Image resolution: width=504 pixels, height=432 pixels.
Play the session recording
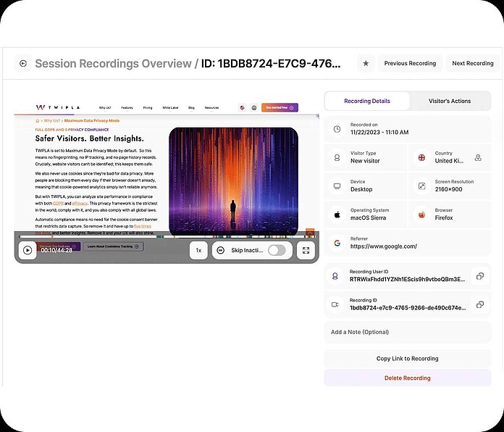pos(28,250)
